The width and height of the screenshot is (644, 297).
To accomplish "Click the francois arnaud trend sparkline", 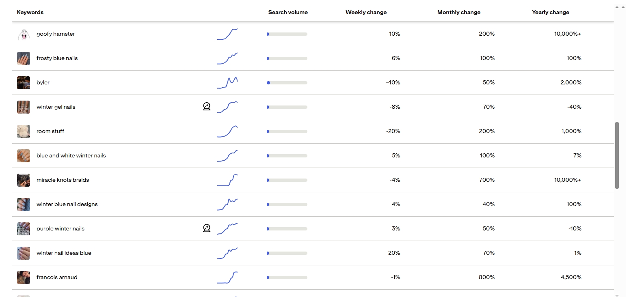I will click(x=227, y=278).
